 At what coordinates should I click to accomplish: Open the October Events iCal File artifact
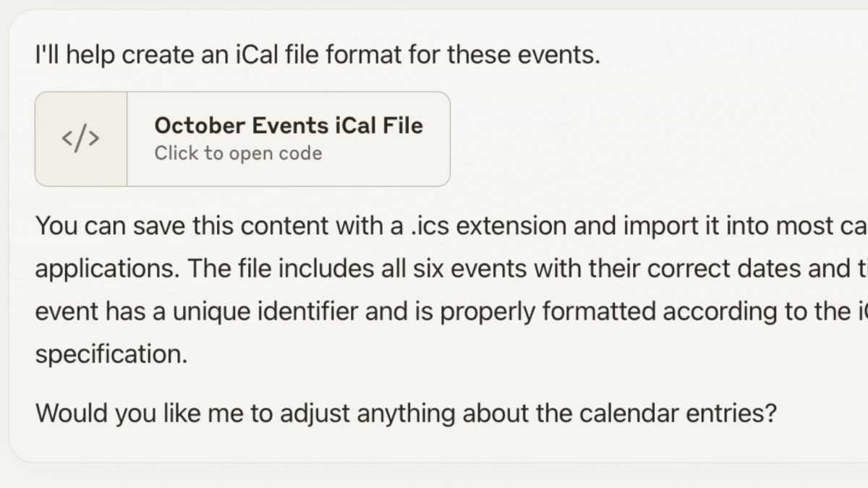coord(288,126)
